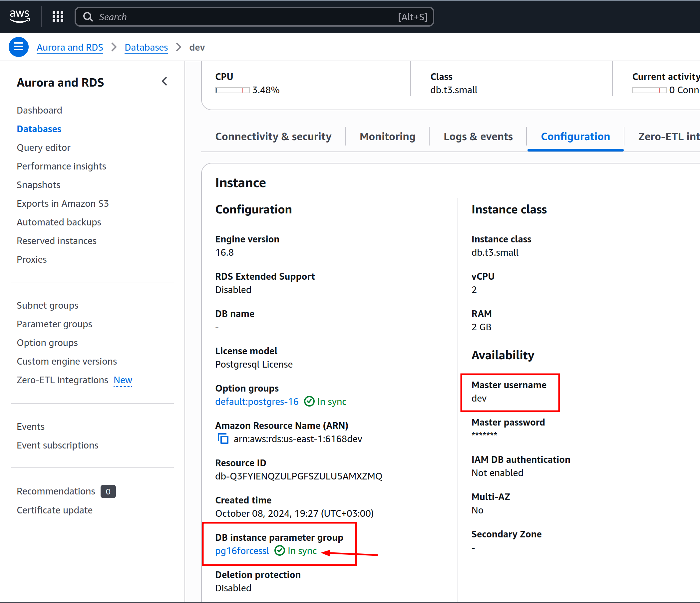This screenshot has width=700, height=603.
Task: Click the search magnifier icon
Action: (88, 17)
